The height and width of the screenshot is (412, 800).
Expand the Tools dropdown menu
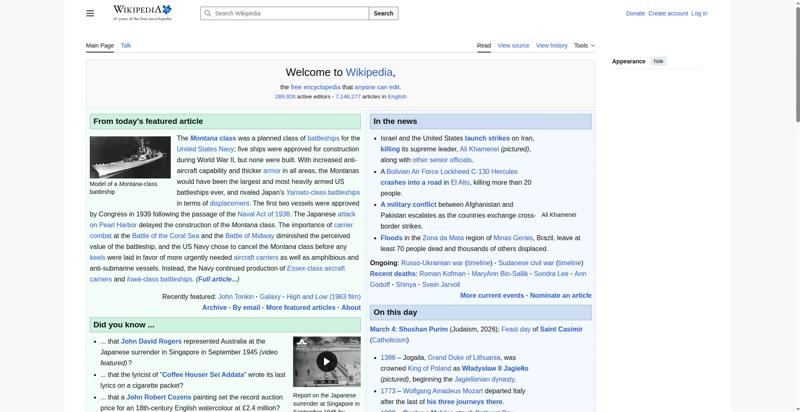[584, 45]
